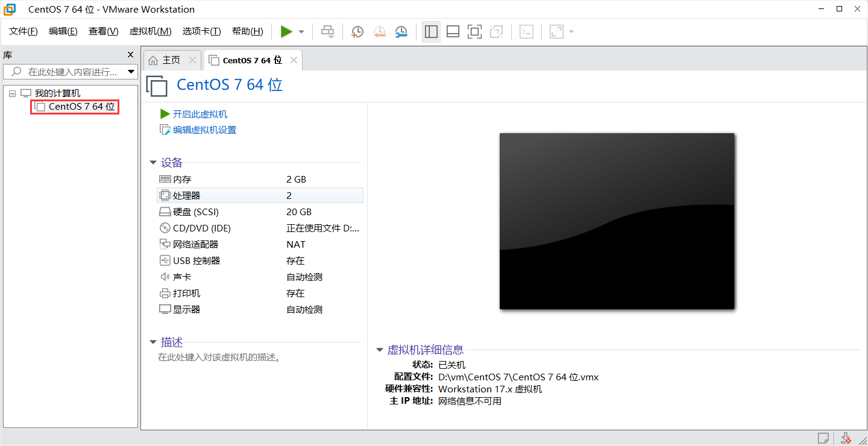Select the 处理器 device label

point(186,195)
